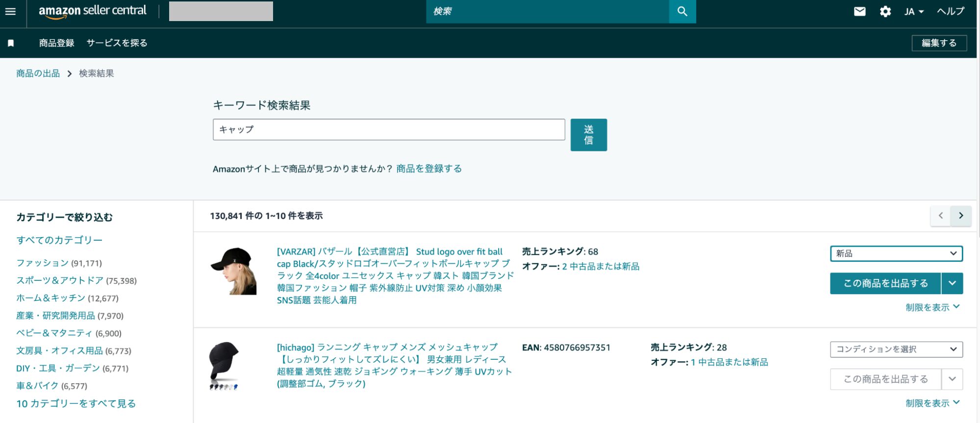The width and height of the screenshot is (980, 423).
Task: Filter by ファッション category
Action: 42,263
